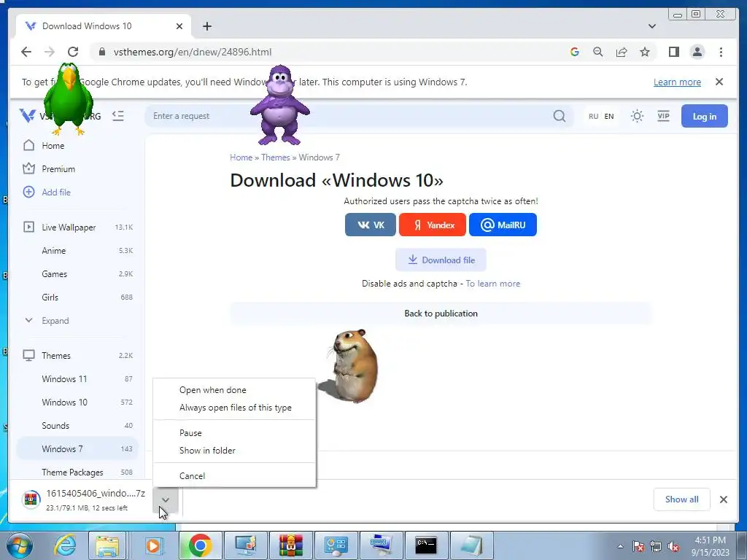Select Windows 7 in the sidebar
Screen dimensions: 747x560
click(77, 449)
